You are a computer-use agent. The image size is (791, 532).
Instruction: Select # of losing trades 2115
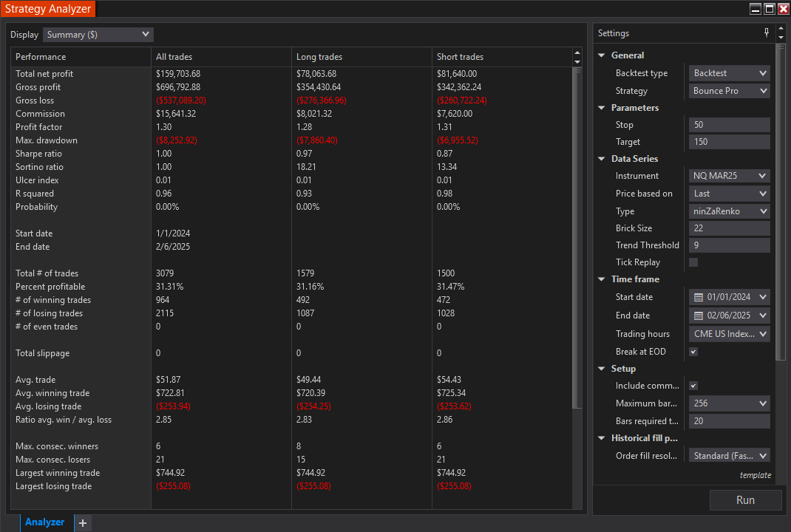tap(164, 313)
